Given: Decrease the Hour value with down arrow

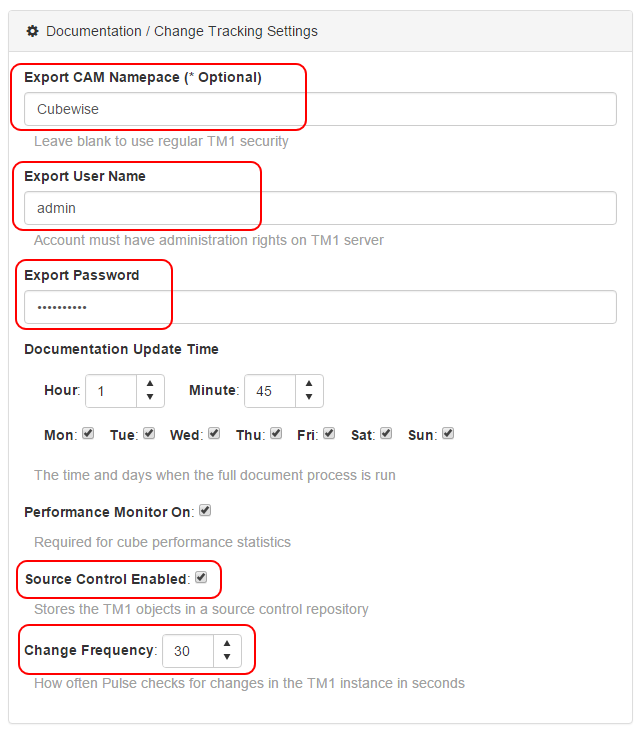Looking at the screenshot, I should pyautogui.click(x=150, y=397).
